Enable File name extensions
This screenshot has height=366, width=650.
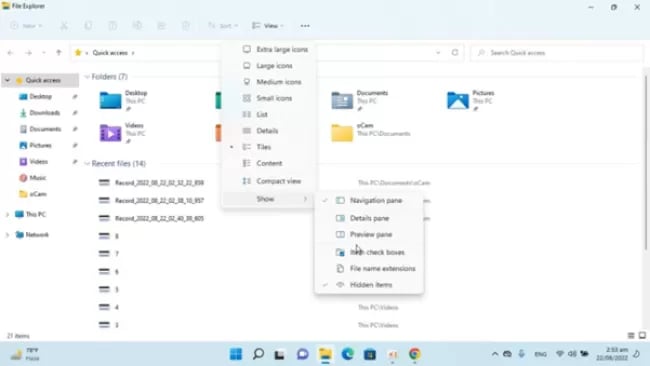click(369, 269)
